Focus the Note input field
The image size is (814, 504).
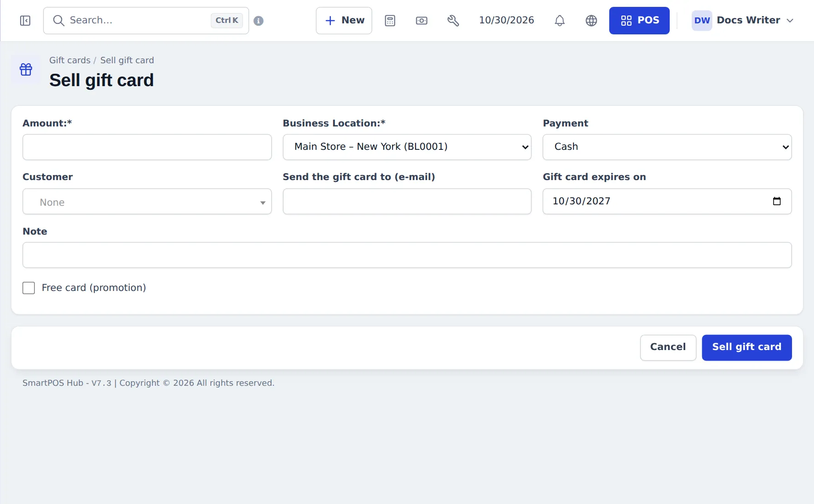click(x=407, y=255)
